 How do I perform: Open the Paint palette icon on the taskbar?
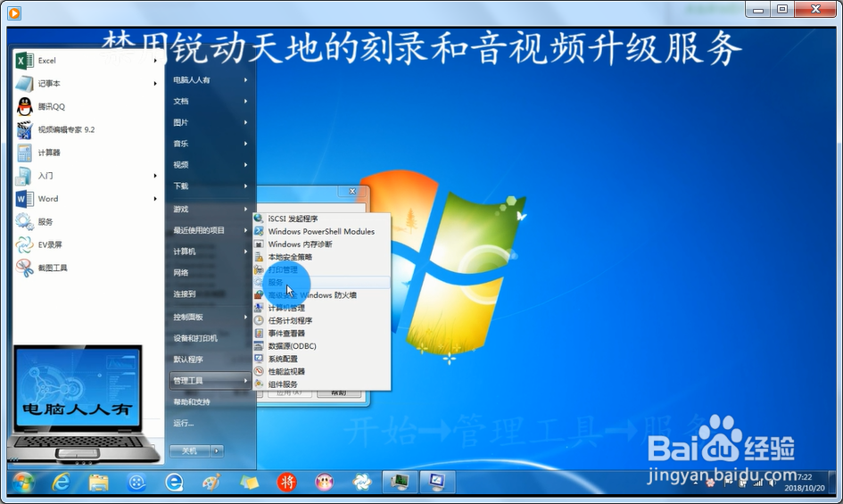211,483
